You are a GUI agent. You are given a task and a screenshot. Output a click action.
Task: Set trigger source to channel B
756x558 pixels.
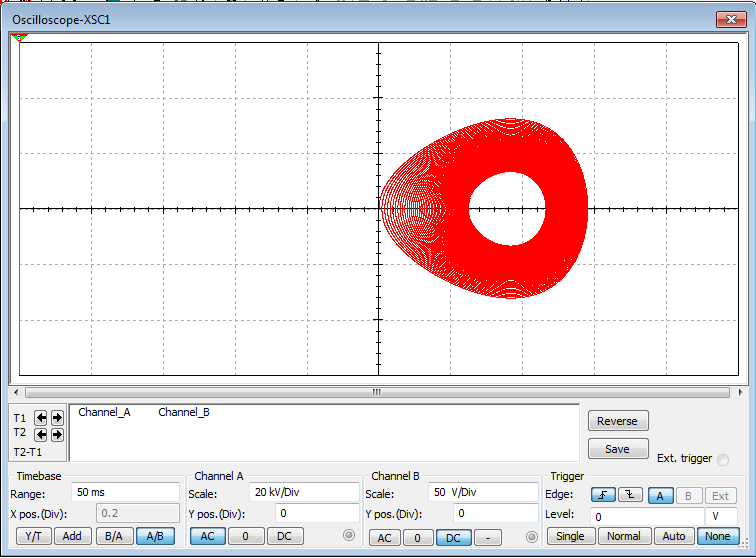click(688, 496)
